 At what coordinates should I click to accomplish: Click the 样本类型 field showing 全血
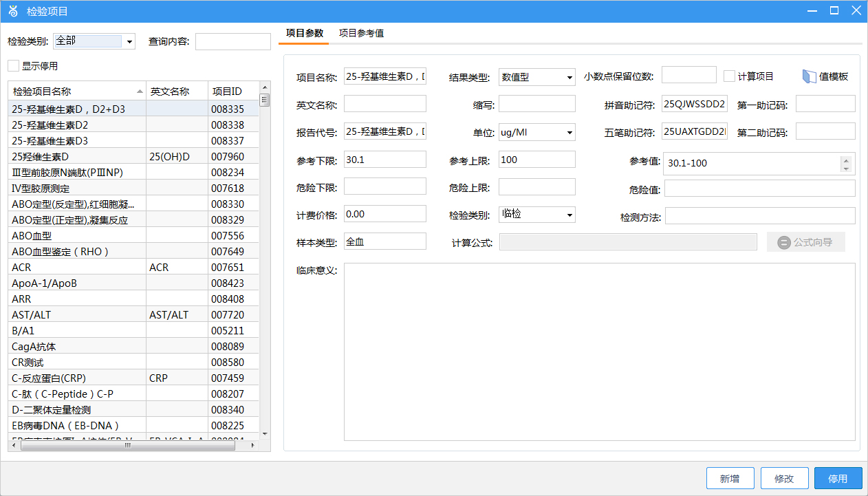click(x=384, y=241)
